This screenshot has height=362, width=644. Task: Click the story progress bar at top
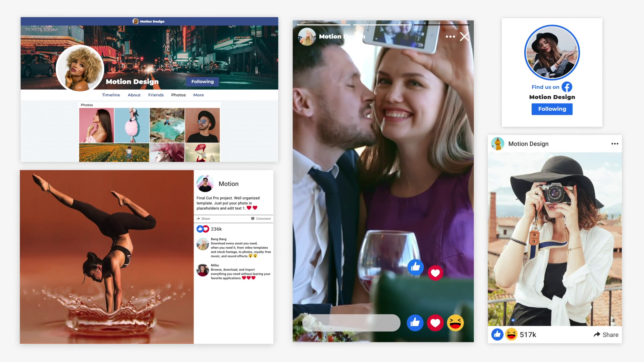(x=383, y=24)
